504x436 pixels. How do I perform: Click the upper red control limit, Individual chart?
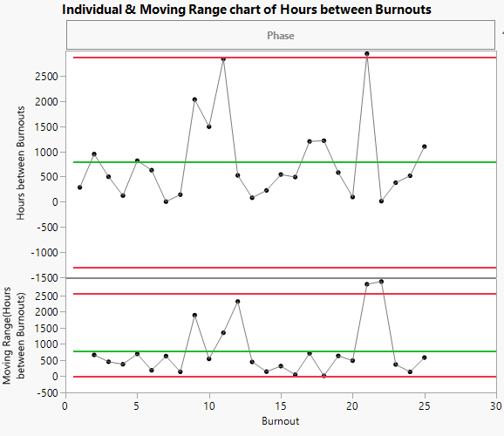click(x=285, y=58)
